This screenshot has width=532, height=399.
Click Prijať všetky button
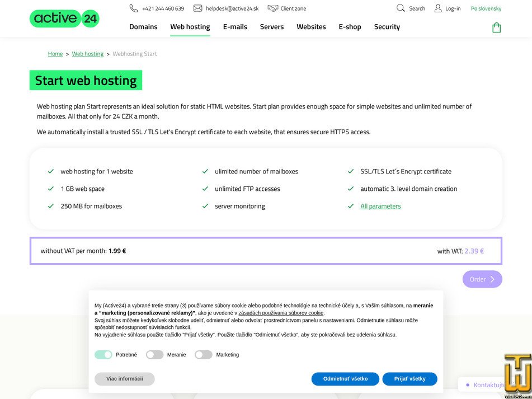tap(409, 379)
